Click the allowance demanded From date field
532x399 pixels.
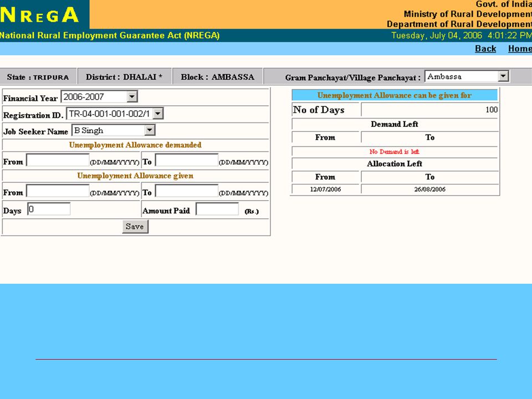point(58,160)
